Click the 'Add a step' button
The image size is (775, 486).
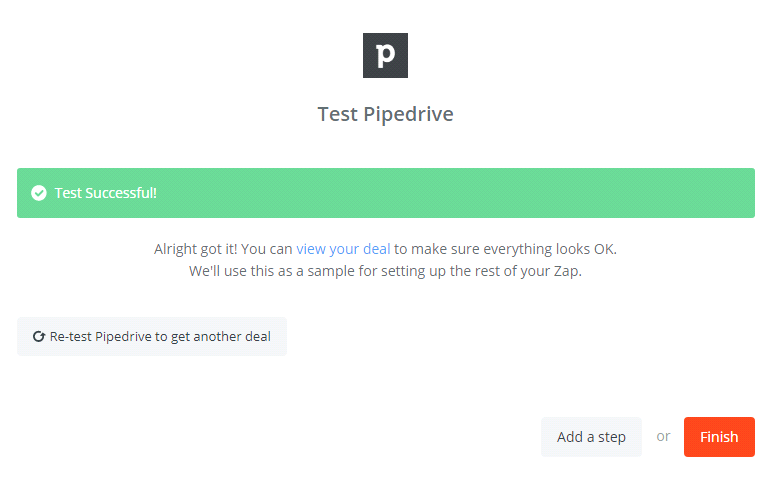(591, 437)
